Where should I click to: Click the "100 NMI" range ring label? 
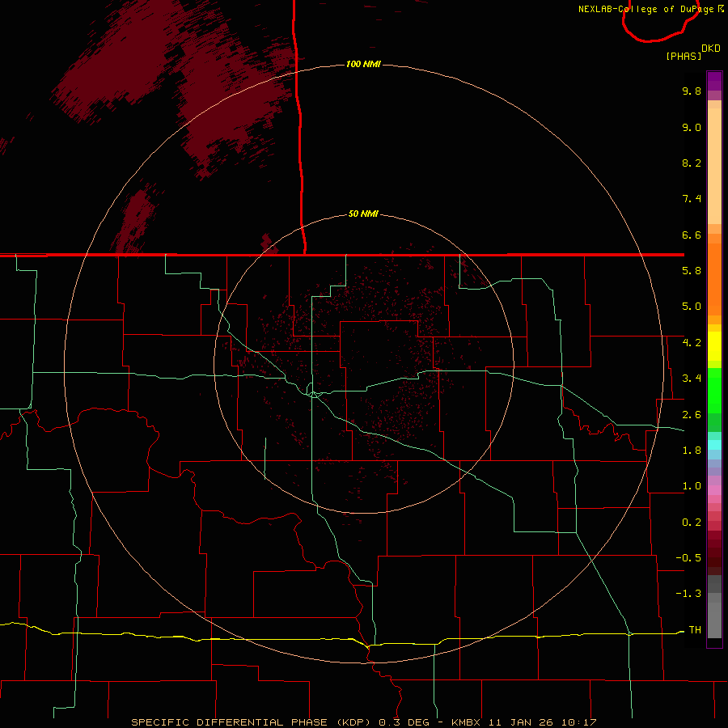click(x=363, y=64)
